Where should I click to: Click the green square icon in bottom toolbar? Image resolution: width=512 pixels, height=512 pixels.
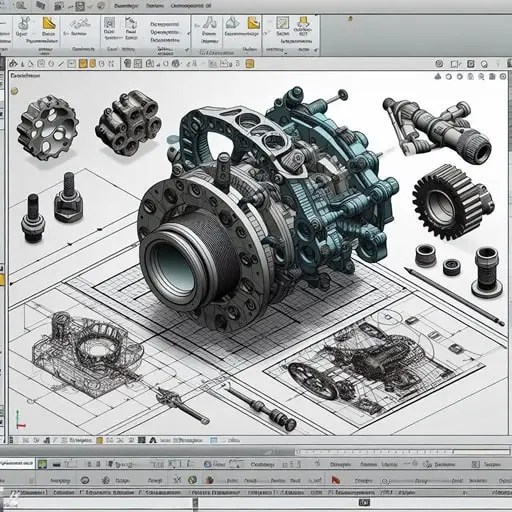pos(42,464)
